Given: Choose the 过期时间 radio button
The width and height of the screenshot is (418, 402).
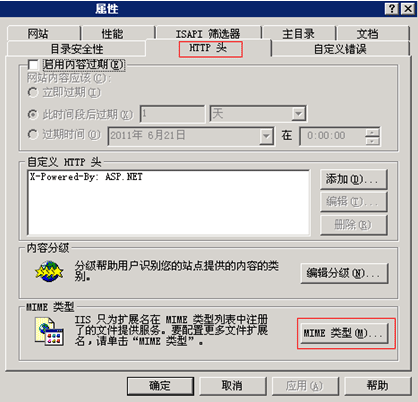Looking at the screenshot, I should point(33,135).
